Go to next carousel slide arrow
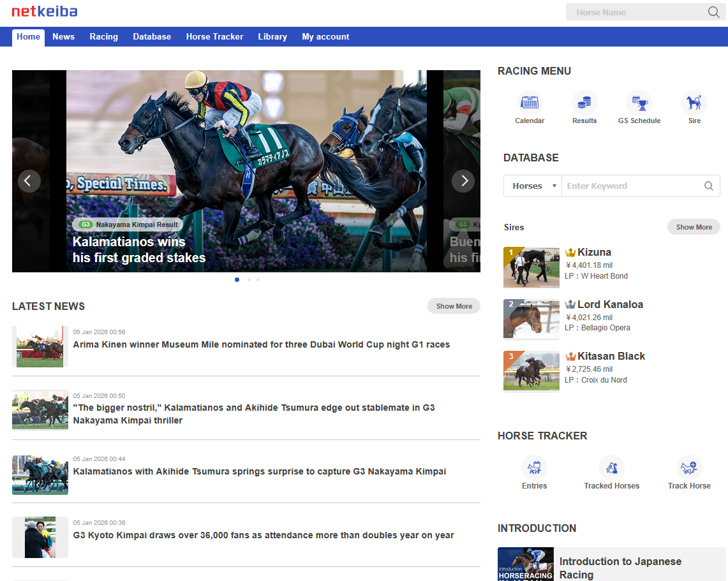 coord(463,181)
